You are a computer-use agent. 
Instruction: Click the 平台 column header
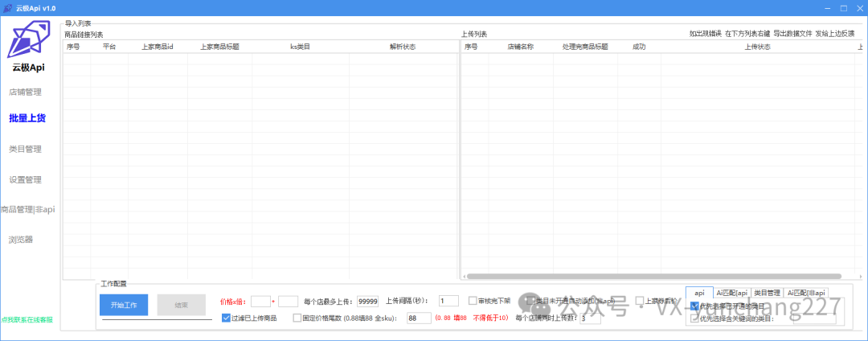point(109,47)
